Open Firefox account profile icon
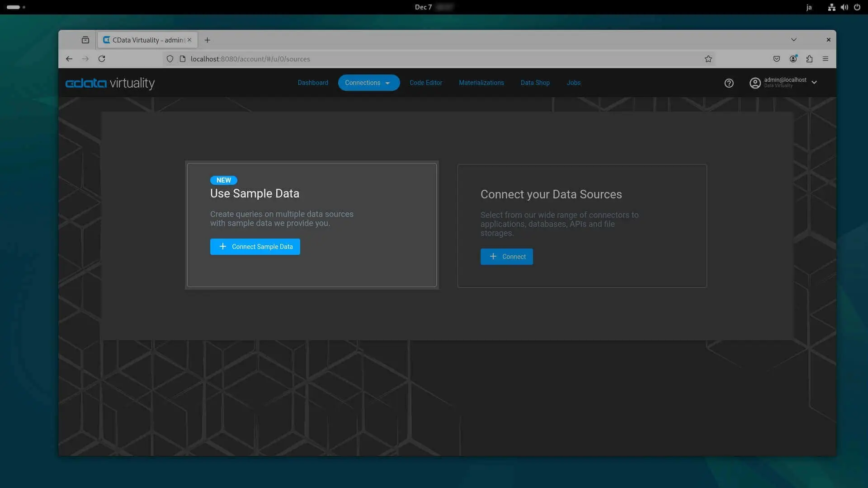This screenshot has width=868, height=488. (x=793, y=59)
